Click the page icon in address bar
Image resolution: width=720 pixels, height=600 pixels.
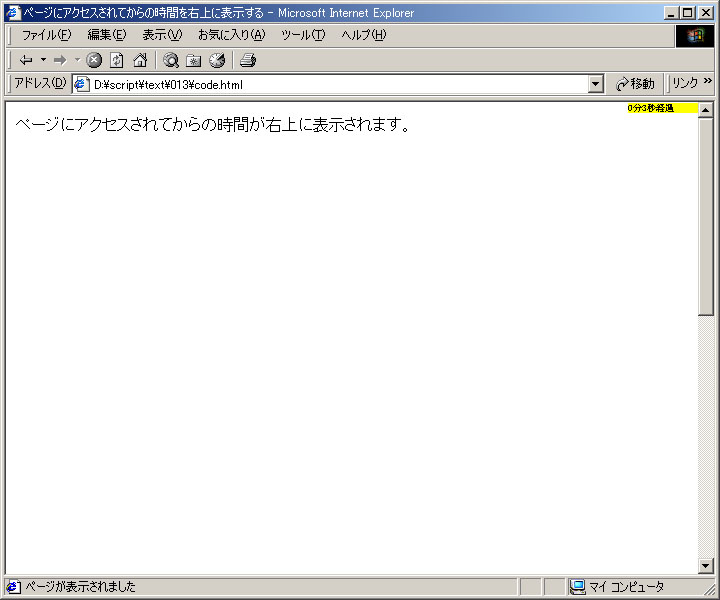82,84
